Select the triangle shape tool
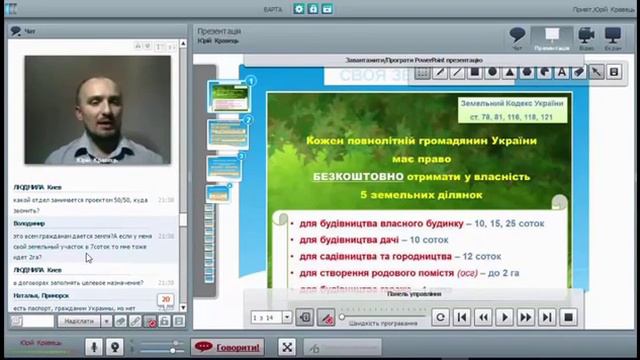The image size is (640, 360). tap(510, 73)
